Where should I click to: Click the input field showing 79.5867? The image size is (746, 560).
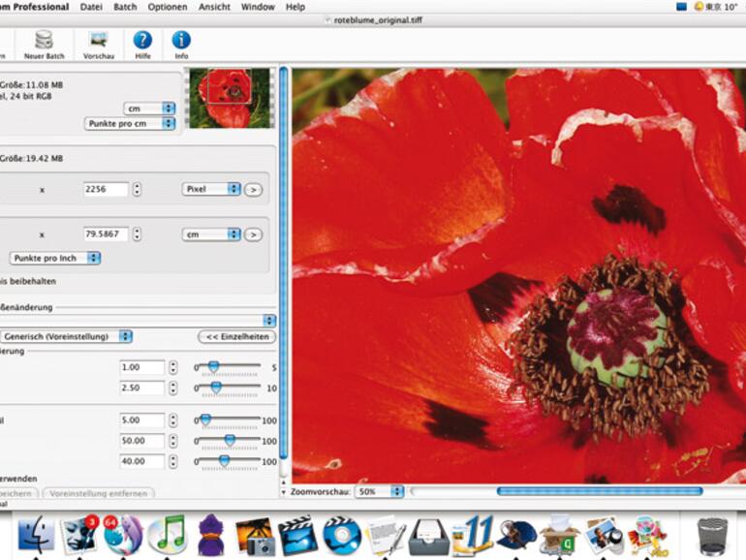click(106, 233)
